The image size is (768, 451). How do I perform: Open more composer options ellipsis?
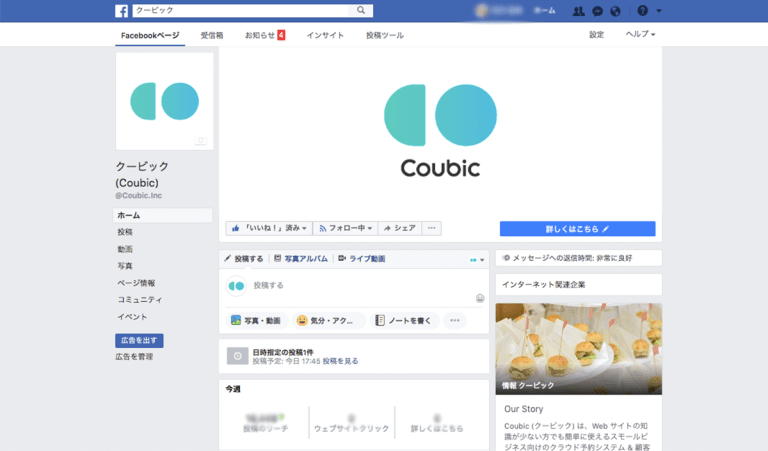[x=455, y=321]
